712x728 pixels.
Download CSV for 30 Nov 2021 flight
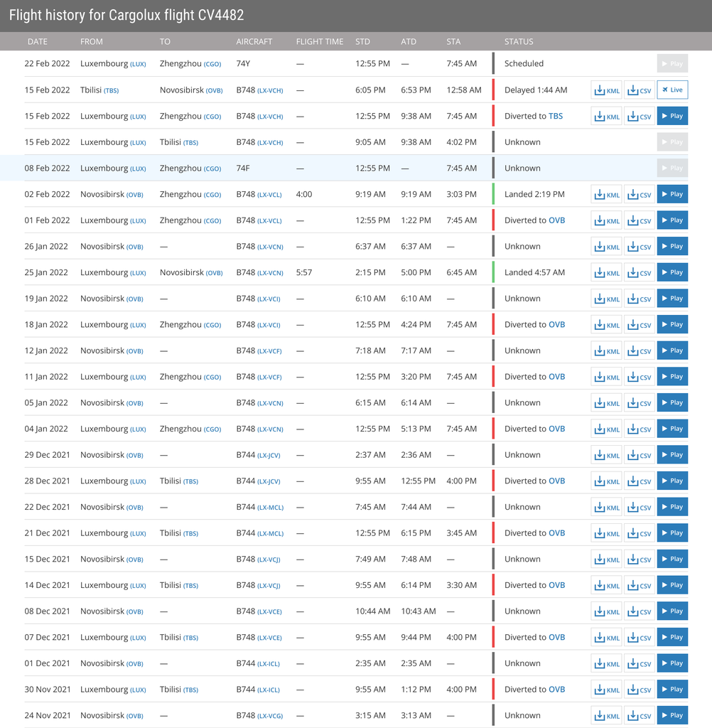639,690
